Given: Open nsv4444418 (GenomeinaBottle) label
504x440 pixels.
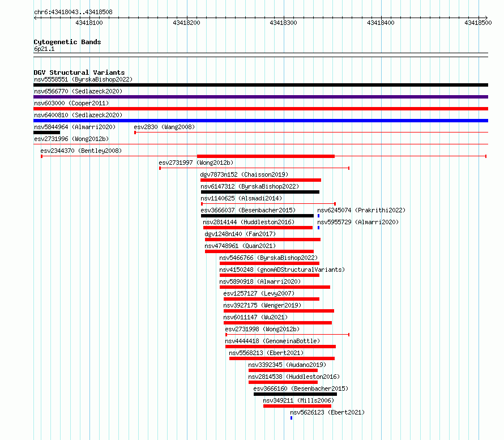Looking at the screenshot, I should tap(272, 341).
